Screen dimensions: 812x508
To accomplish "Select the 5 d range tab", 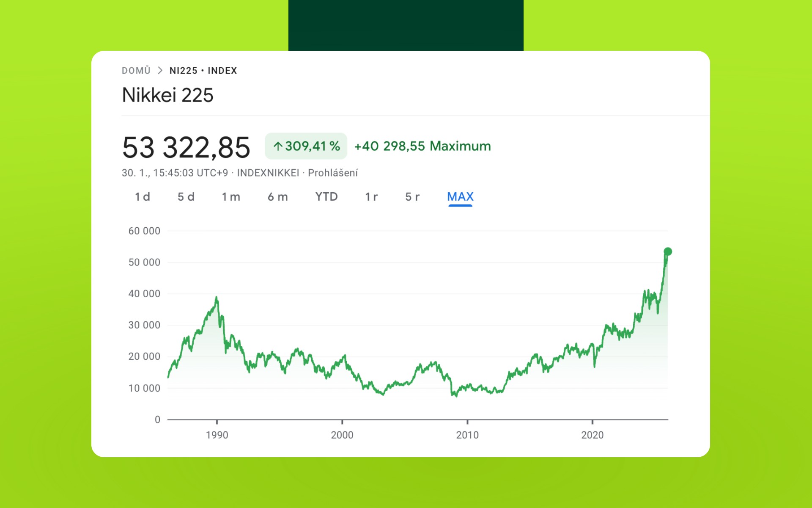I will [x=186, y=197].
